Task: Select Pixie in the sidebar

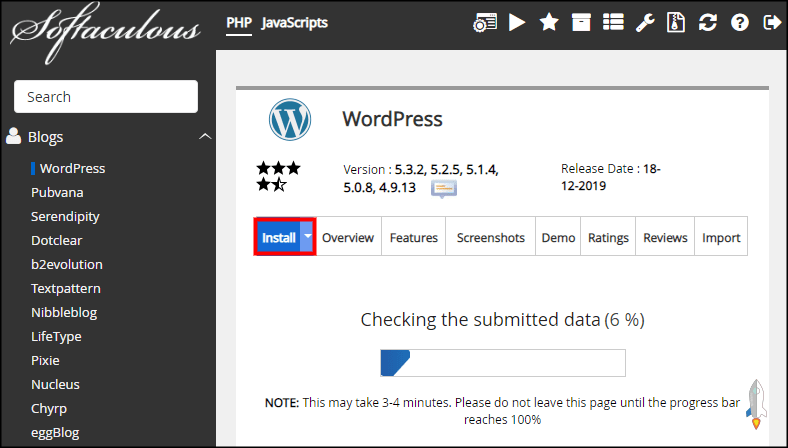Action: [45, 361]
